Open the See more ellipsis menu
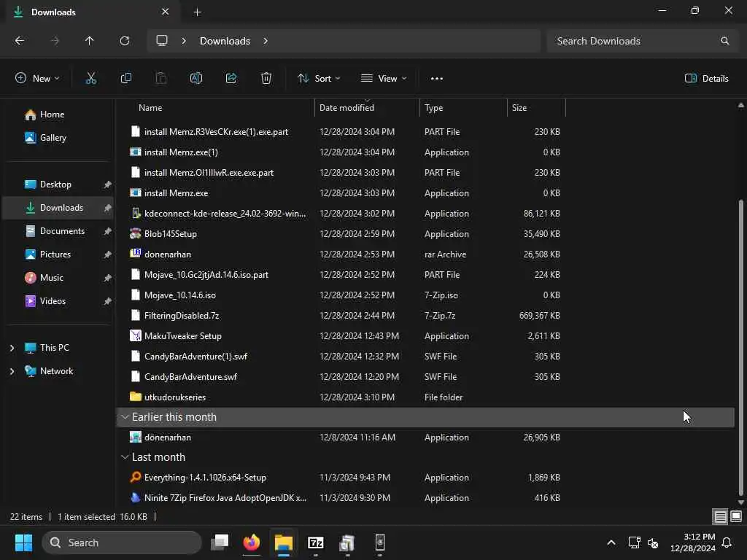 click(436, 79)
